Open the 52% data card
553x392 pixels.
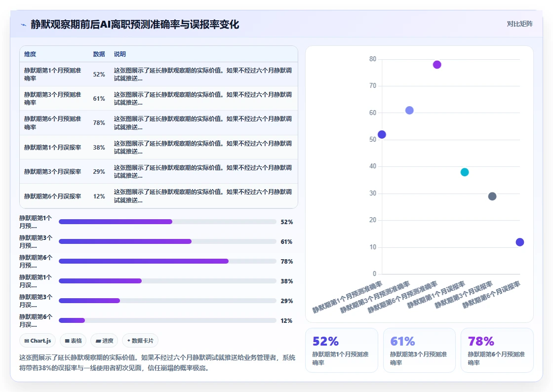[341, 351]
